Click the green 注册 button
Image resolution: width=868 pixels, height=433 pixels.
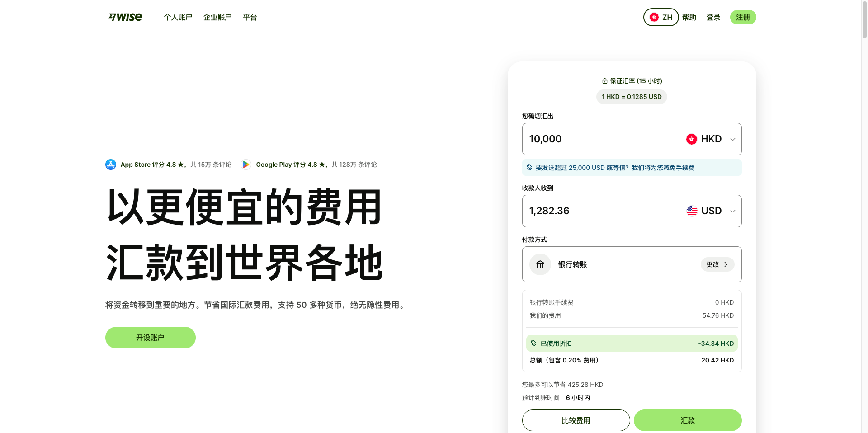click(742, 17)
